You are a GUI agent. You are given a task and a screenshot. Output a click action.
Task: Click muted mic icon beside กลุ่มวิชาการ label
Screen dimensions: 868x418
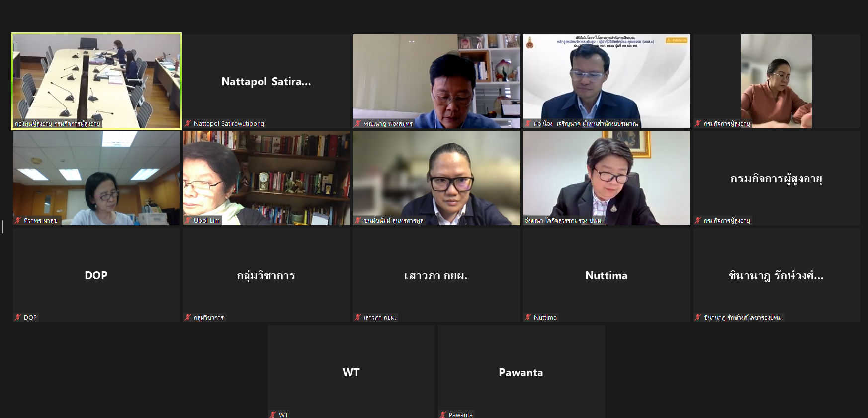[188, 317]
